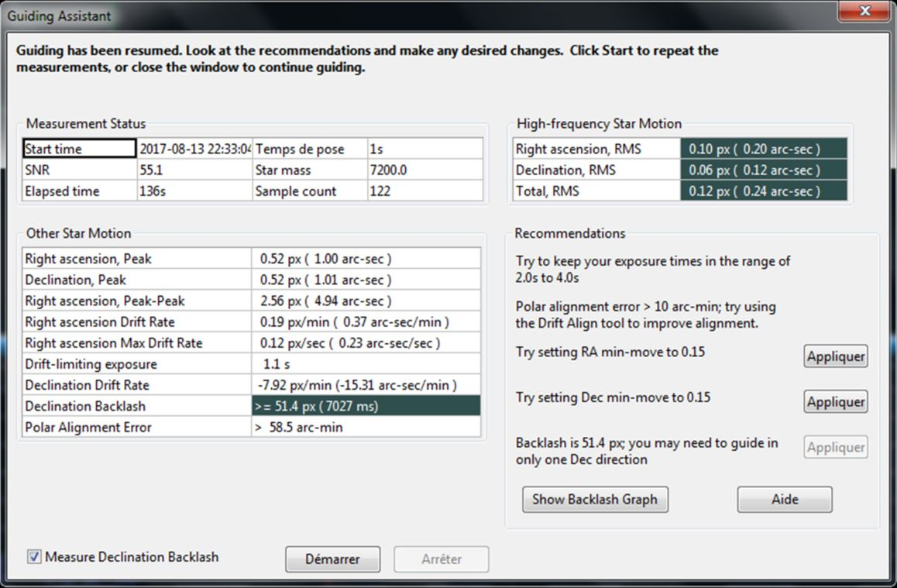The image size is (897, 588).
Task: Click the SNR value 55.1
Action: [x=194, y=170]
